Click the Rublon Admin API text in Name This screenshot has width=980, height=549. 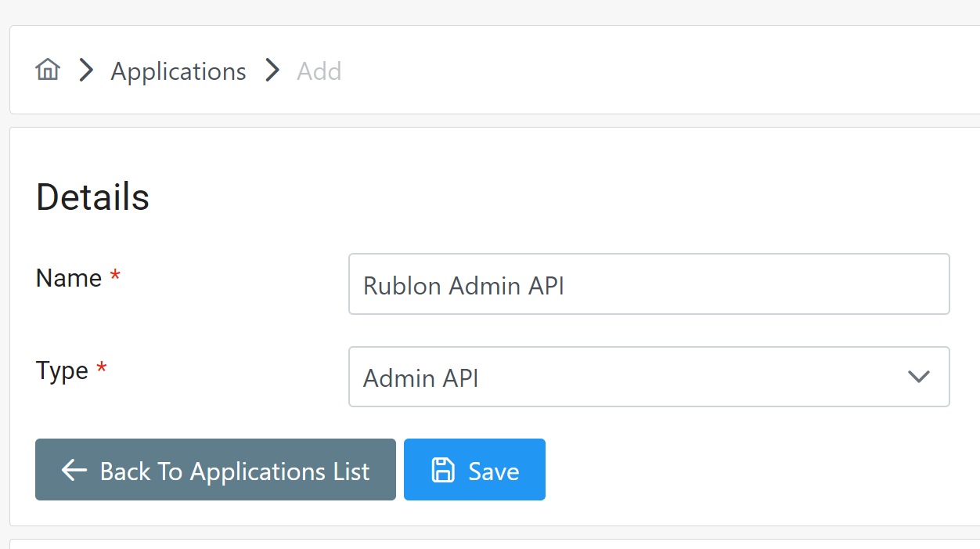pos(463,286)
